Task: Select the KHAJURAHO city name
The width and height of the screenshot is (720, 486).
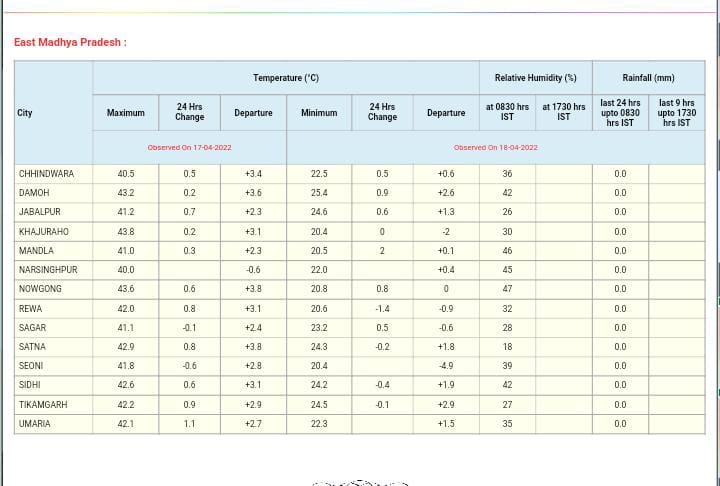Action: coord(44,231)
